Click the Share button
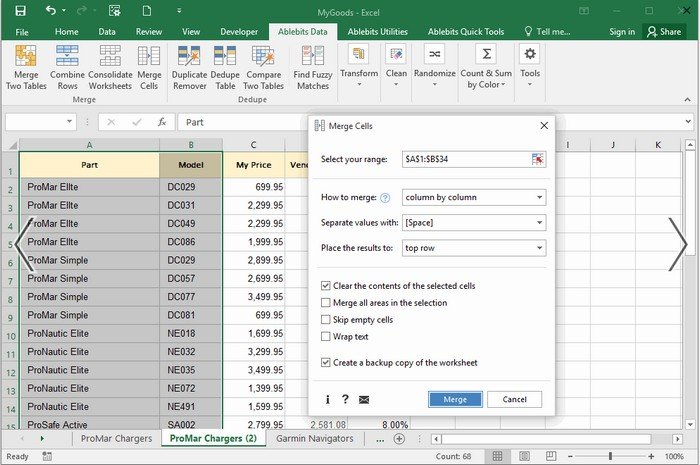700x465 pixels. [664, 32]
